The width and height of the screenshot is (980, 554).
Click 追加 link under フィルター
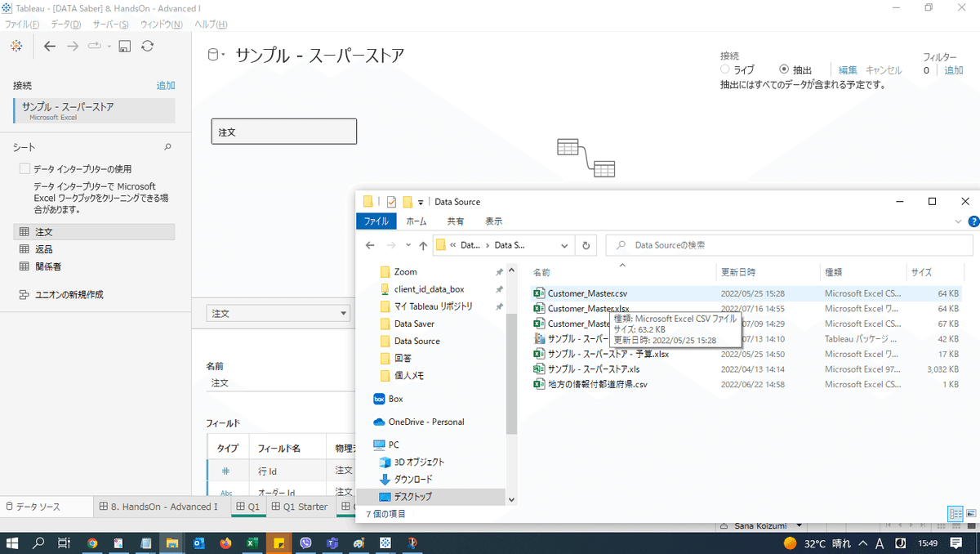click(x=954, y=70)
